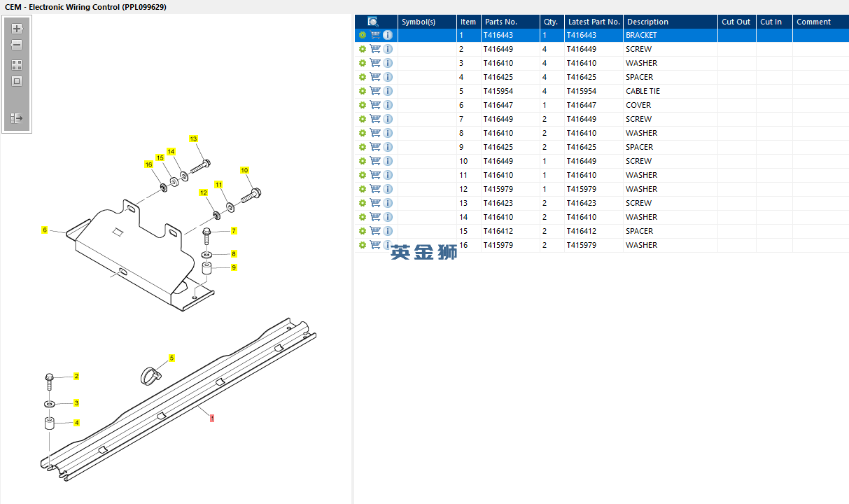849x504 pixels.
Task: Zoom out of the parts diagram
Action: coord(17,45)
